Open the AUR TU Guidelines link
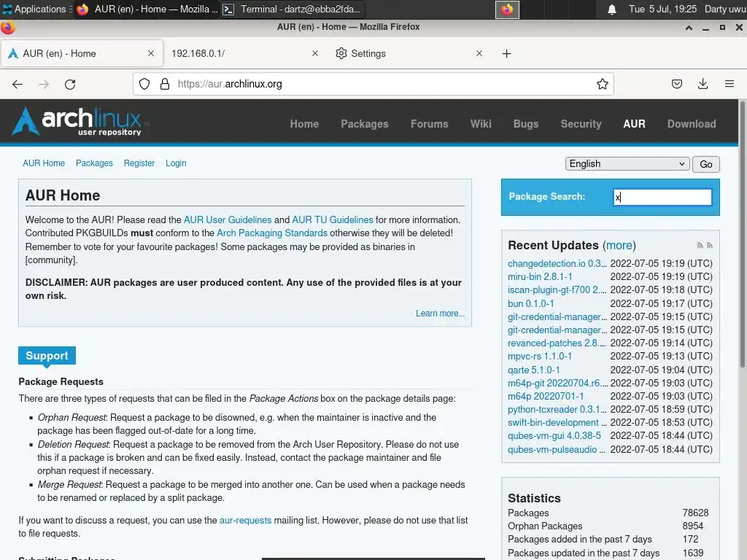The height and width of the screenshot is (560, 747). 333,220
